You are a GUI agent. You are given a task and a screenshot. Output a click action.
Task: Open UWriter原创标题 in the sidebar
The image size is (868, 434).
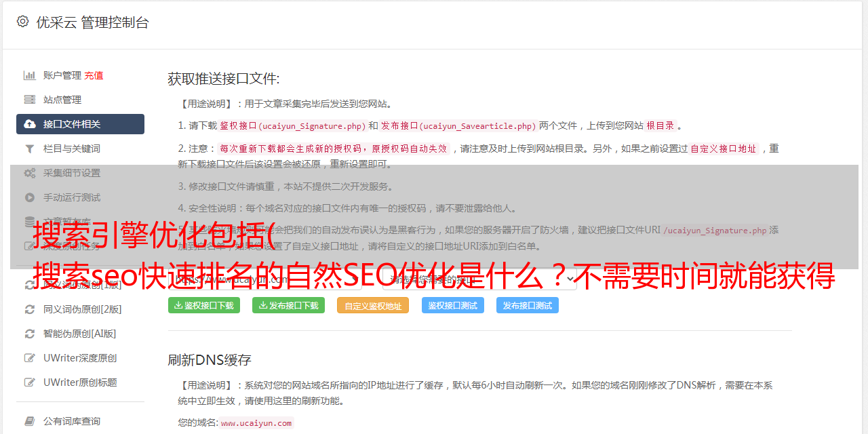tap(80, 382)
